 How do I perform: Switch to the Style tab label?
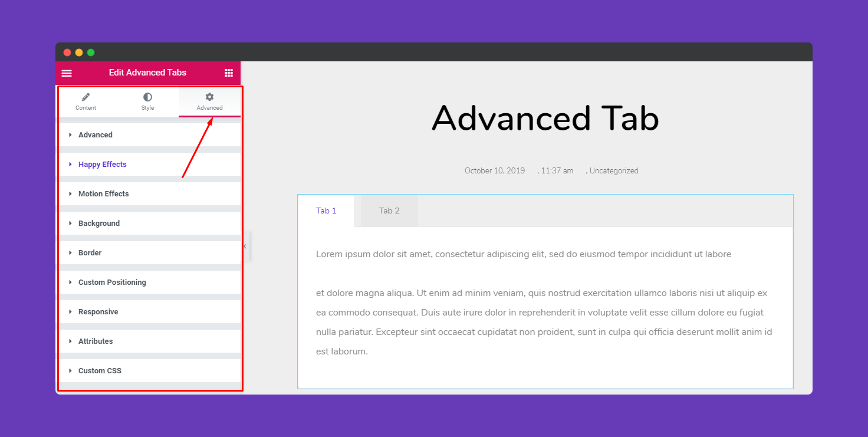[147, 108]
